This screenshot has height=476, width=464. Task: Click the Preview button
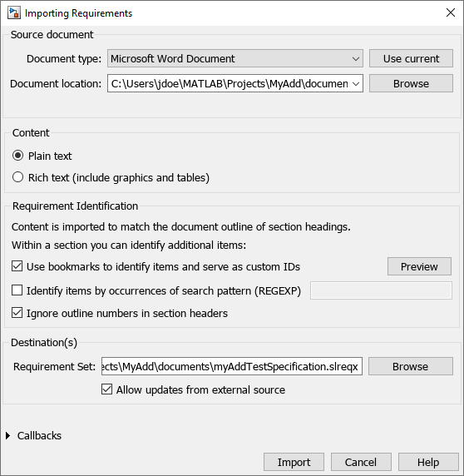tap(419, 266)
